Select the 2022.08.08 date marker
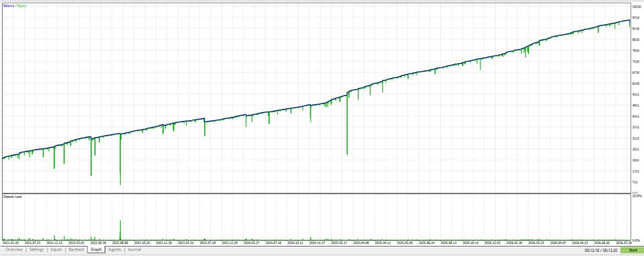644x256 pixels. tap(120, 243)
